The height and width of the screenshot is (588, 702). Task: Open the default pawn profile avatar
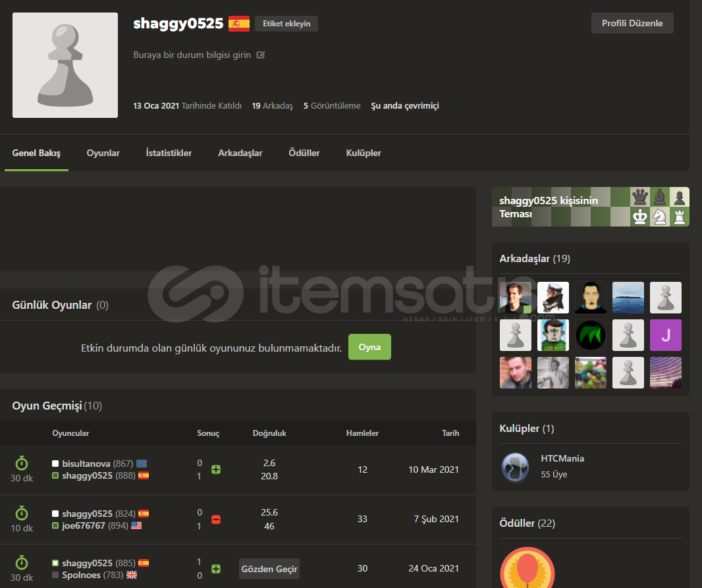pyautogui.click(x=65, y=65)
